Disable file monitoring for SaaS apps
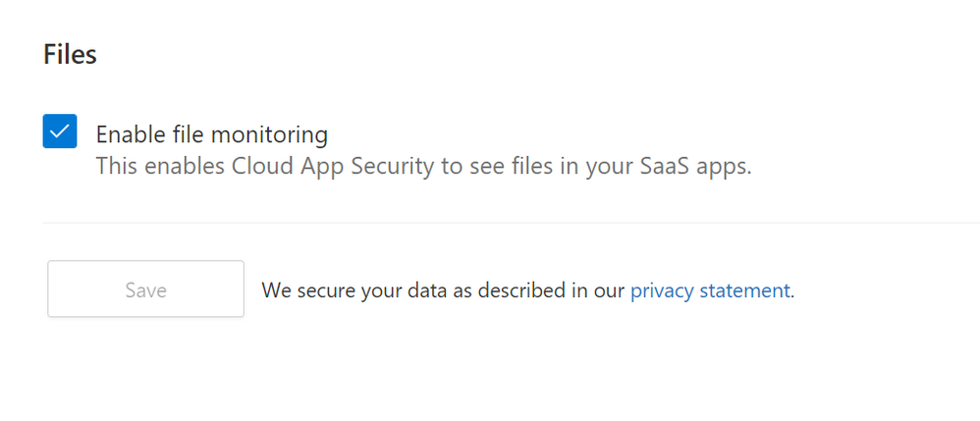This screenshot has height=421, width=980. click(60, 132)
